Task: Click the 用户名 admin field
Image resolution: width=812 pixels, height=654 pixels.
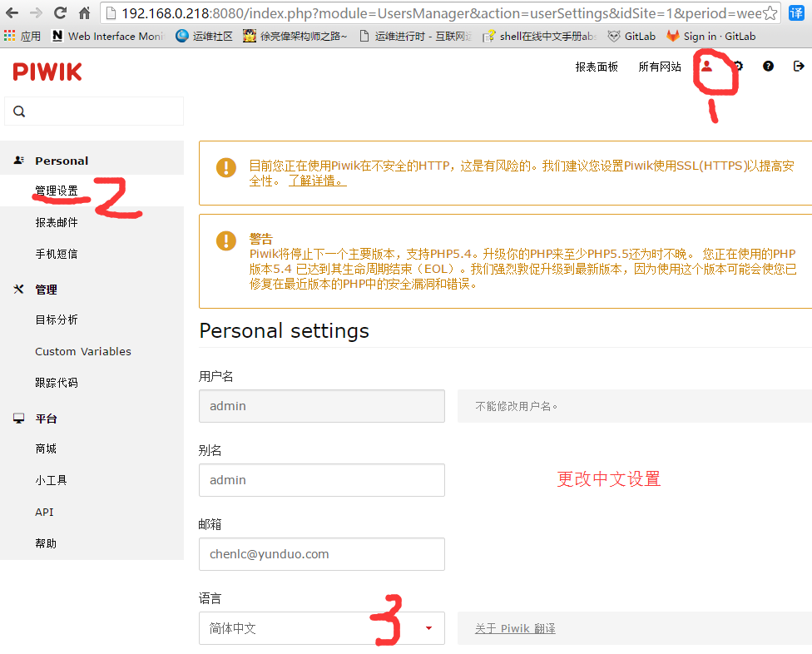Action: click(x=322, y=406)
